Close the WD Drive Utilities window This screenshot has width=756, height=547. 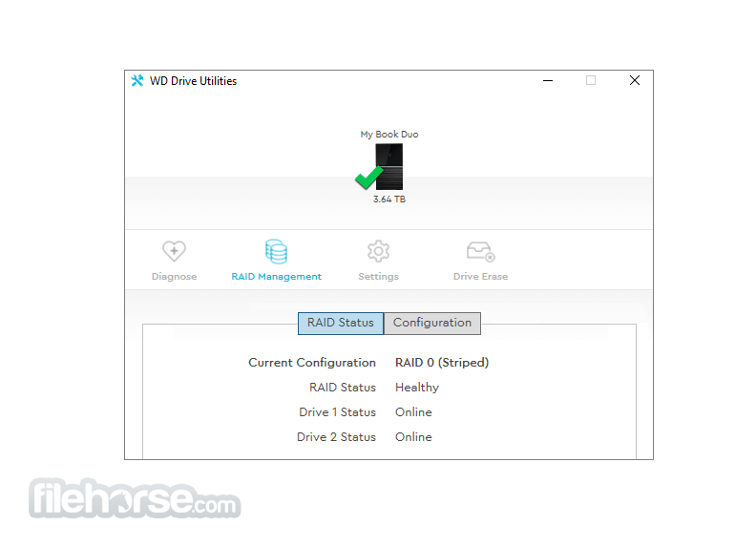[635, 80]
